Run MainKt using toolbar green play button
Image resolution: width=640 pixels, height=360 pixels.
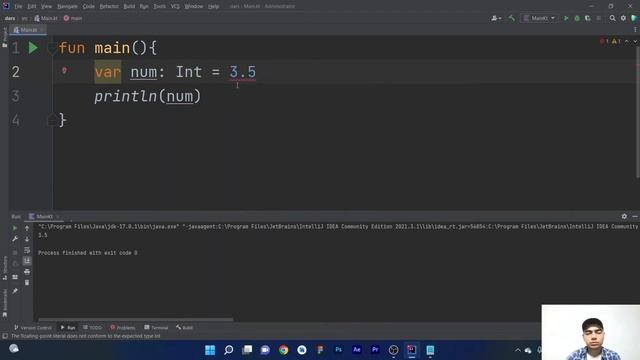(x=566, y=18)
